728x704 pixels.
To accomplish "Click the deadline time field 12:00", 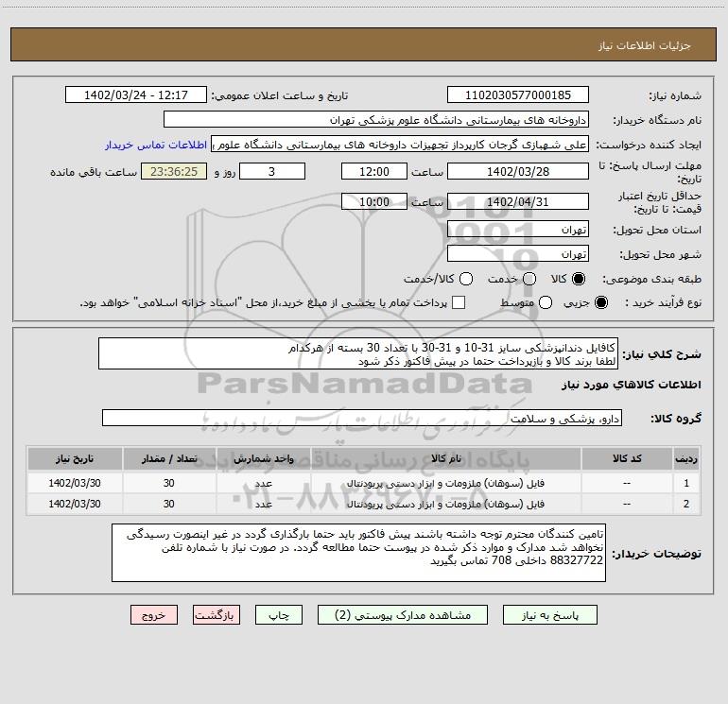I will (x=374, y=171).
